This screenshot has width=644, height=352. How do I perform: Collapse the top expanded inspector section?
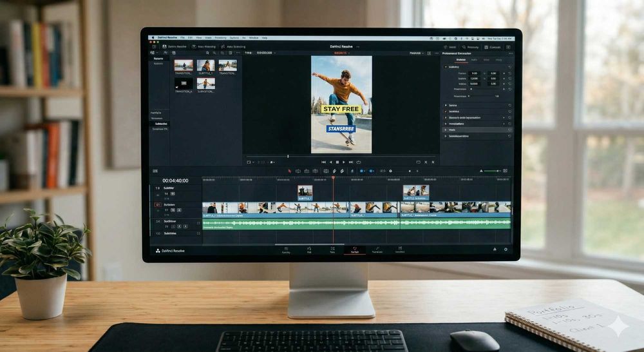(x=446, y=67)
